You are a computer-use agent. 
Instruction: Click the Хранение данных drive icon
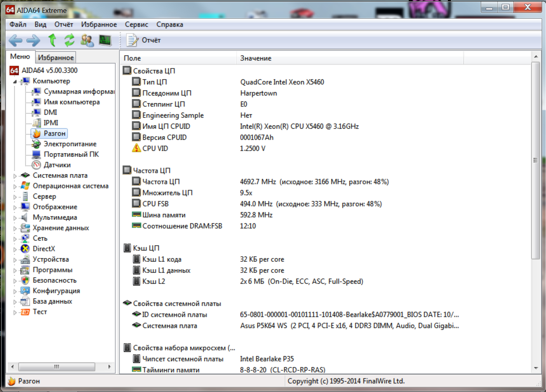(x=26, y=228)
